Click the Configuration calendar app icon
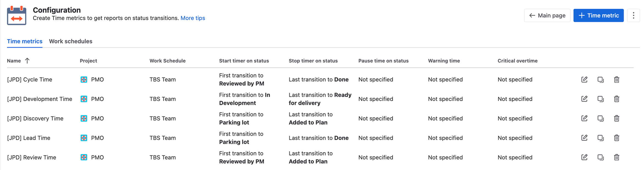 point(16,15)
